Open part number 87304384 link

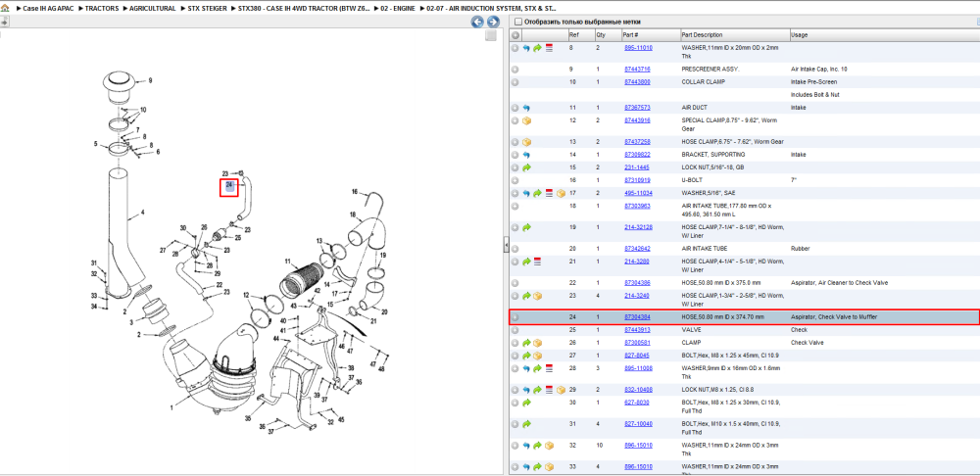pos(637,317)
